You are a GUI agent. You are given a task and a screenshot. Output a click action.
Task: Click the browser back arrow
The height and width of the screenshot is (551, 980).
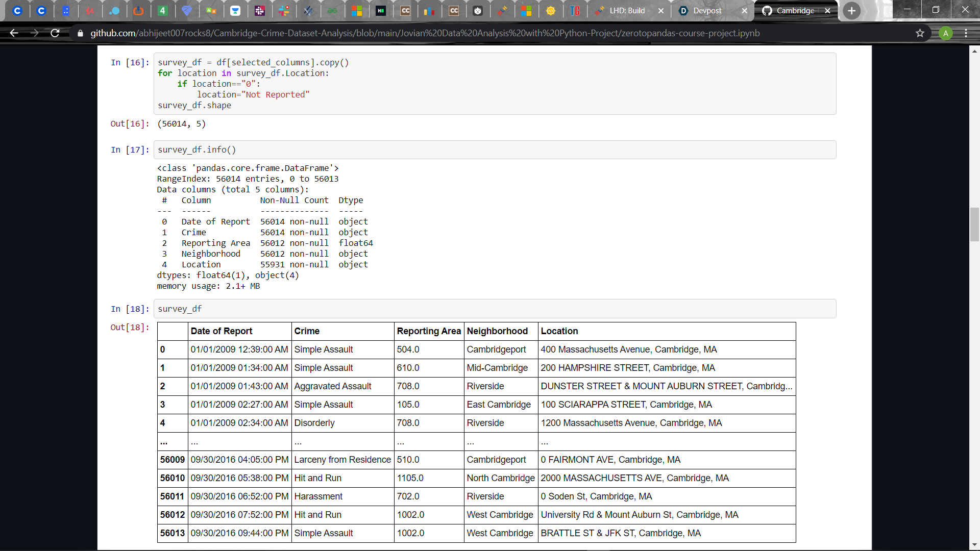coord(14,33)
